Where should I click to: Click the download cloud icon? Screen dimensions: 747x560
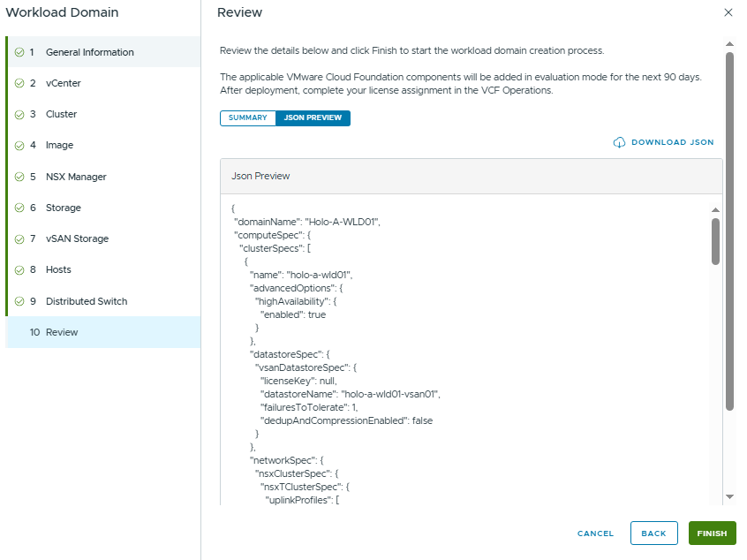click(x=619, y=142)
